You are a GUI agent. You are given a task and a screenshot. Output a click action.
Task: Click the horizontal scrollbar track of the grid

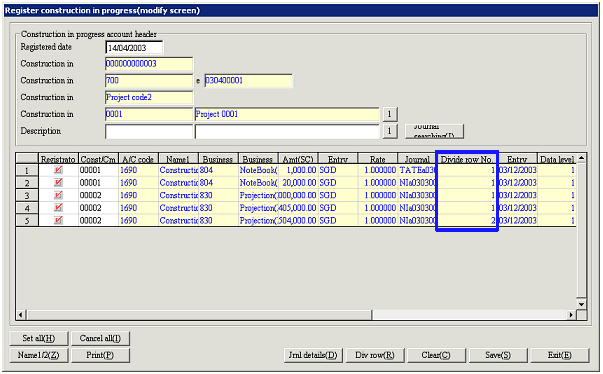469,315
